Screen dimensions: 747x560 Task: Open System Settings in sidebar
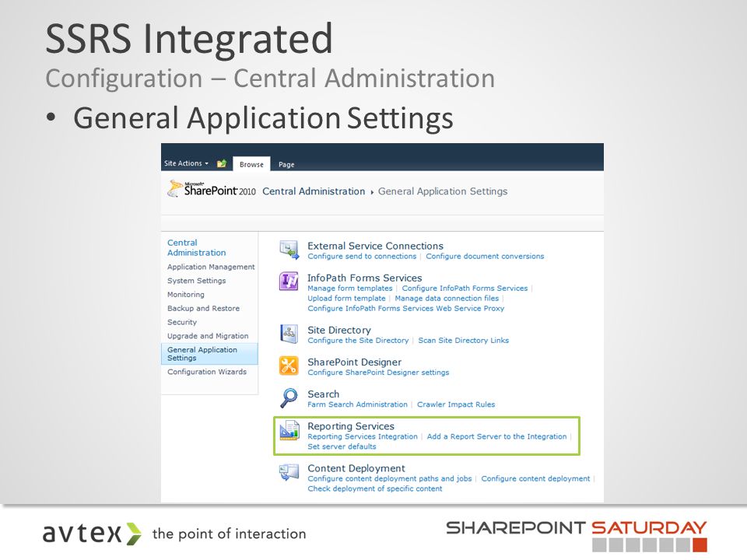(x=196, y=281)
